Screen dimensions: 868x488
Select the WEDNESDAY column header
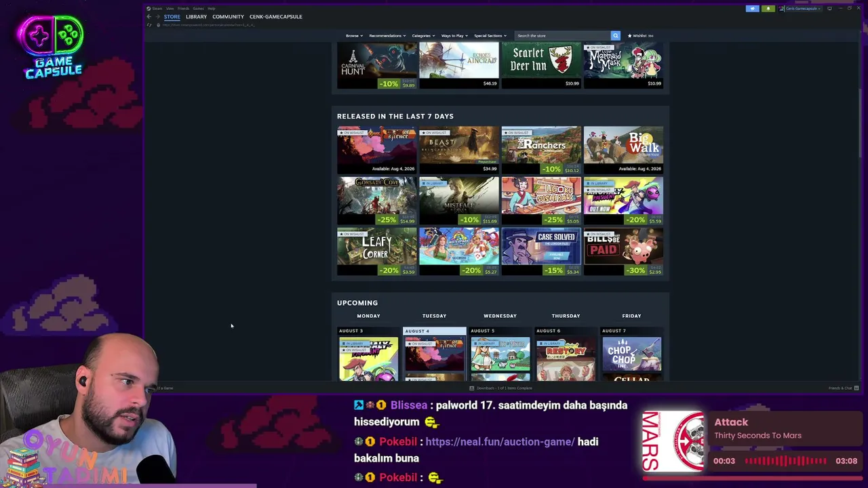(500, 316)
